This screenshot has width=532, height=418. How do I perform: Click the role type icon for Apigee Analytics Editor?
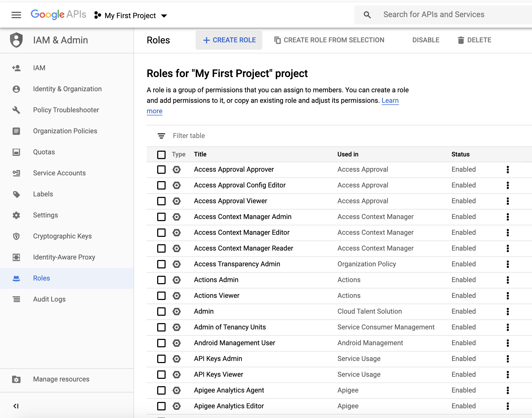coord(177,406)
